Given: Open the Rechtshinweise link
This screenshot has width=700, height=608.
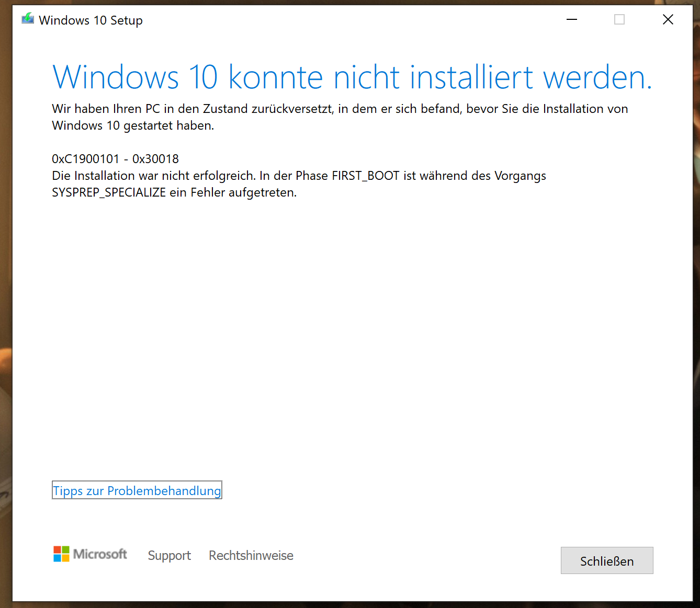Looking at the screenshot, I should pyautogui.click(x=251, y=555).
